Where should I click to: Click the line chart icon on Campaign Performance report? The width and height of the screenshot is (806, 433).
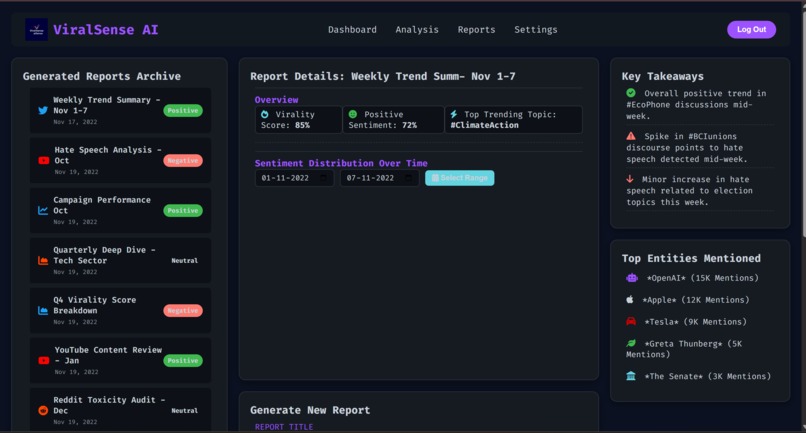43,210
